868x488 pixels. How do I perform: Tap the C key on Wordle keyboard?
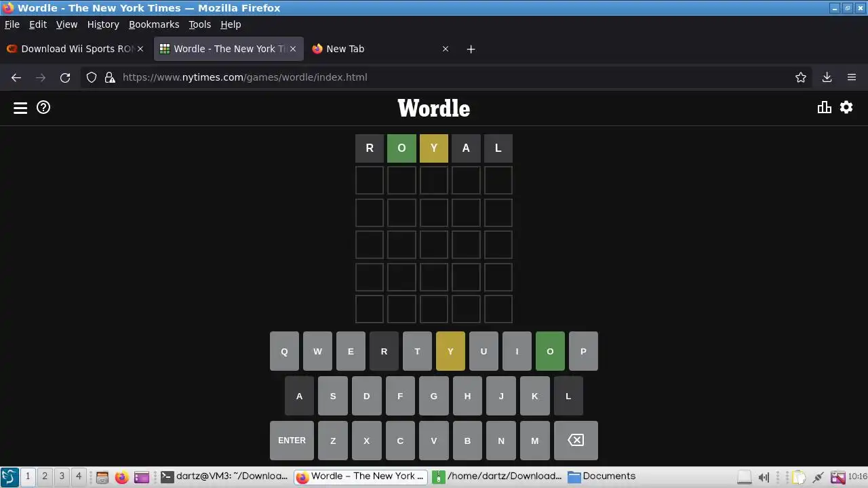[400, 441]
